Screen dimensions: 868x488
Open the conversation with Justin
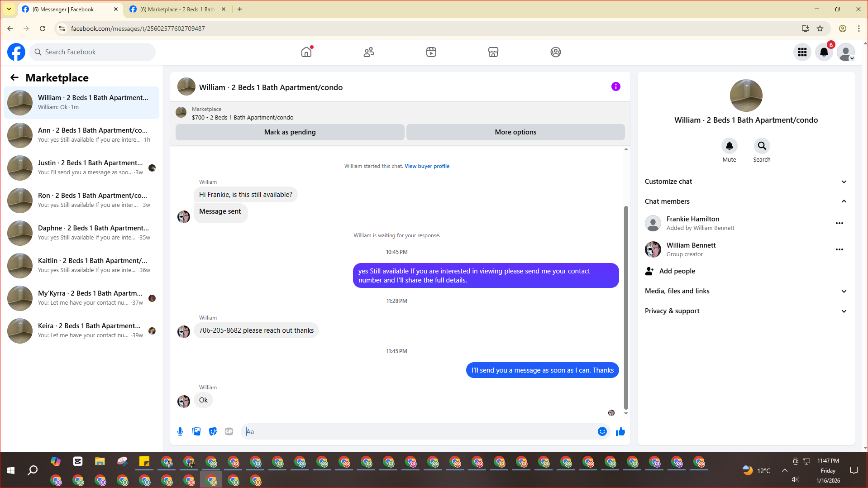click(x=81, y=167)
